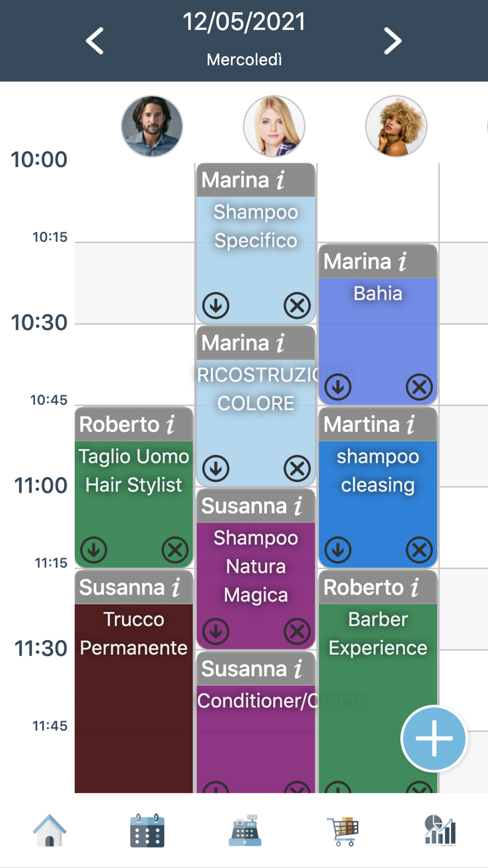Tap the blue plus add appointment button
488x868 pixels.
click(434, 739)
